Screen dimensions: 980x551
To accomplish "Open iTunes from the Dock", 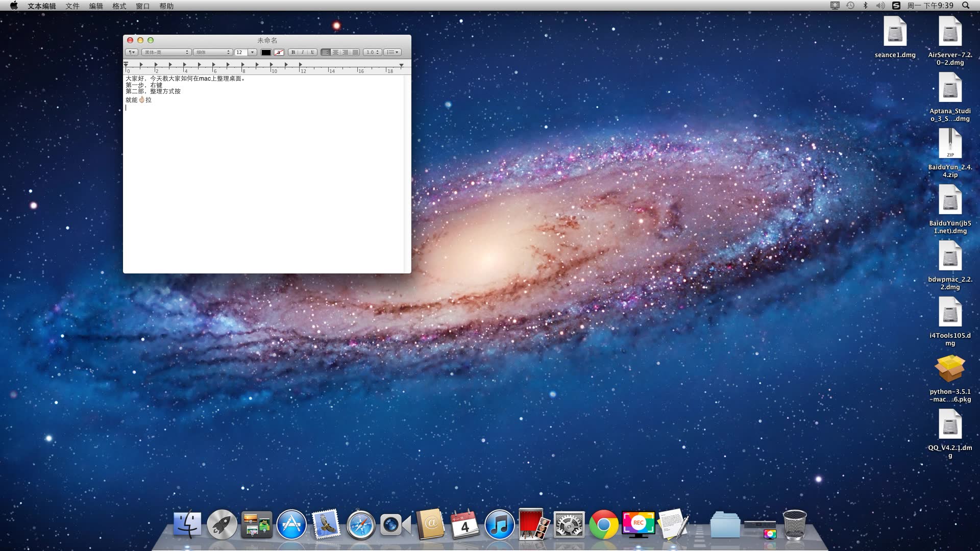I will pos(499,524).
